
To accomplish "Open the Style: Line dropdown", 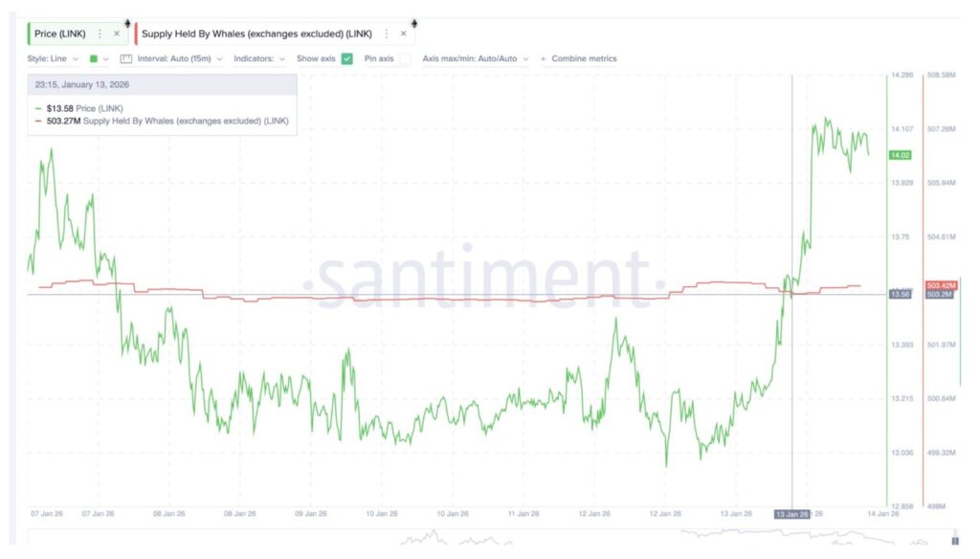I will [x=55, y=58].
